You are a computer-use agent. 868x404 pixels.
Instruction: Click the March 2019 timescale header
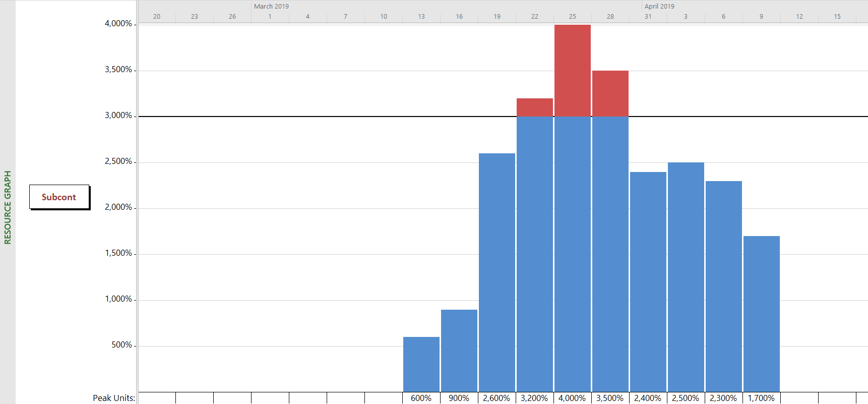point(271,6)
